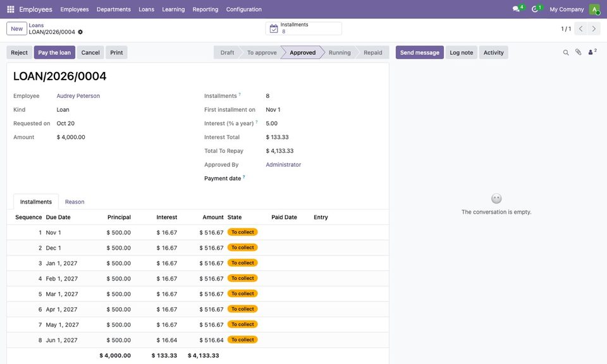Open the Departments menu
Image resolution: width=607 pixels, height=364 pixels.
[113, 9]
